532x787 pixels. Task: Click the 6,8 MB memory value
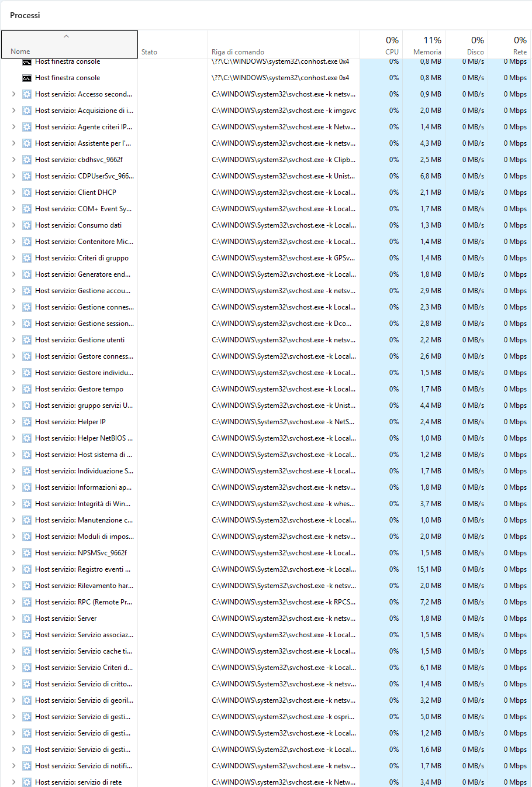click(x=431, y=176)
